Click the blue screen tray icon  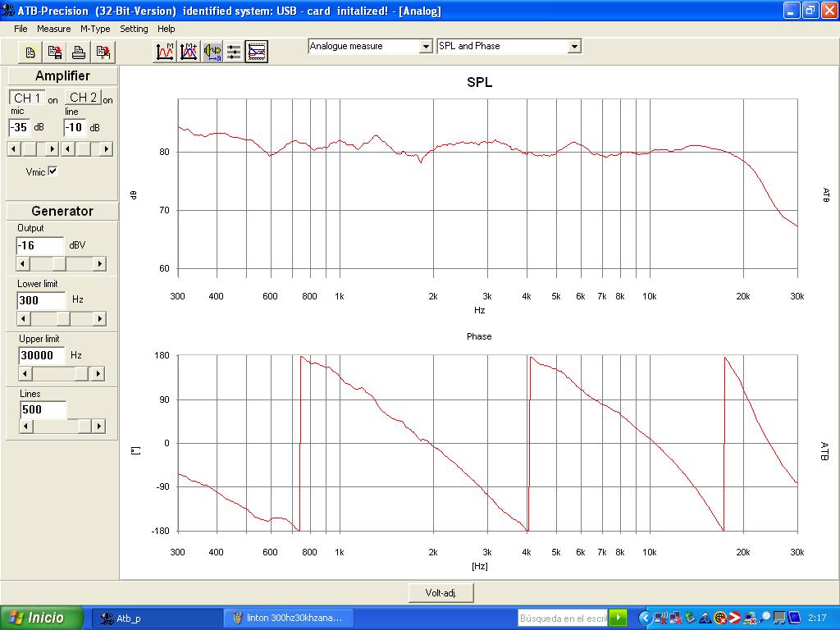point(793,619)
